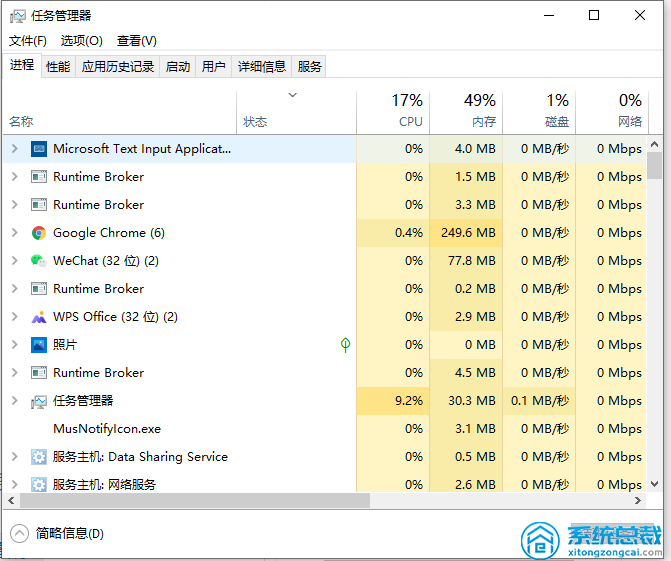Click the vertical scrollbar up arrow

click(655, 144)
